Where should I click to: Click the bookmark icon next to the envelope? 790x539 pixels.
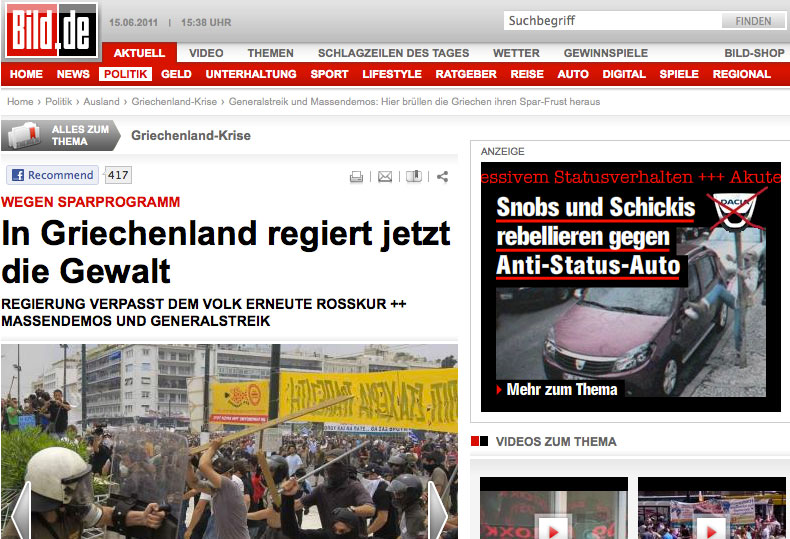pyautogui.click(x=414, y=176)
